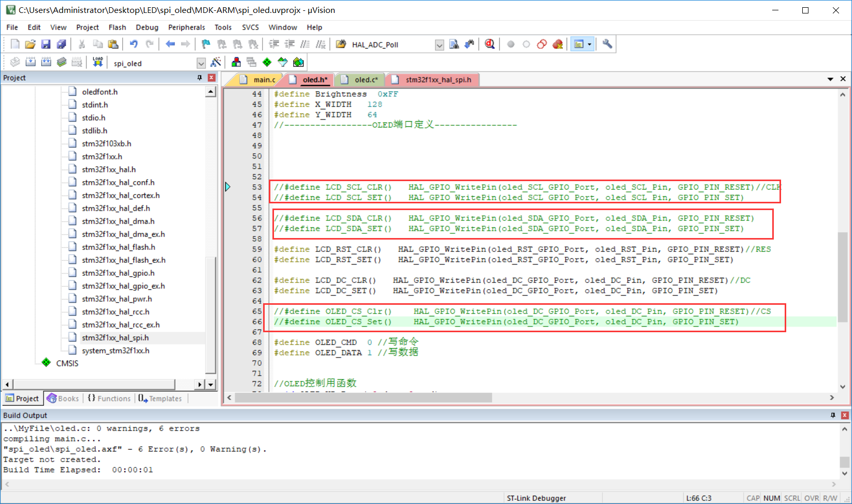Close the Project panel with red X

point(211,78)
